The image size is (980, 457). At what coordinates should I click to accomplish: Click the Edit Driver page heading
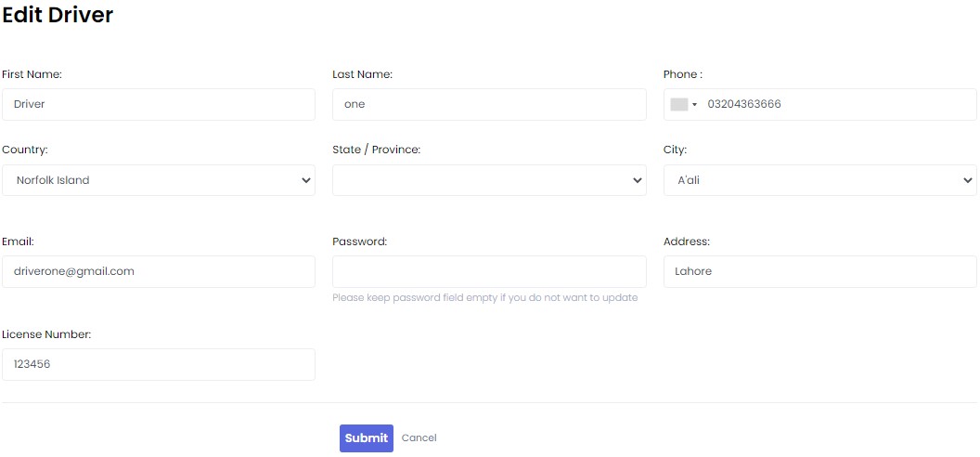click(58, 16)
